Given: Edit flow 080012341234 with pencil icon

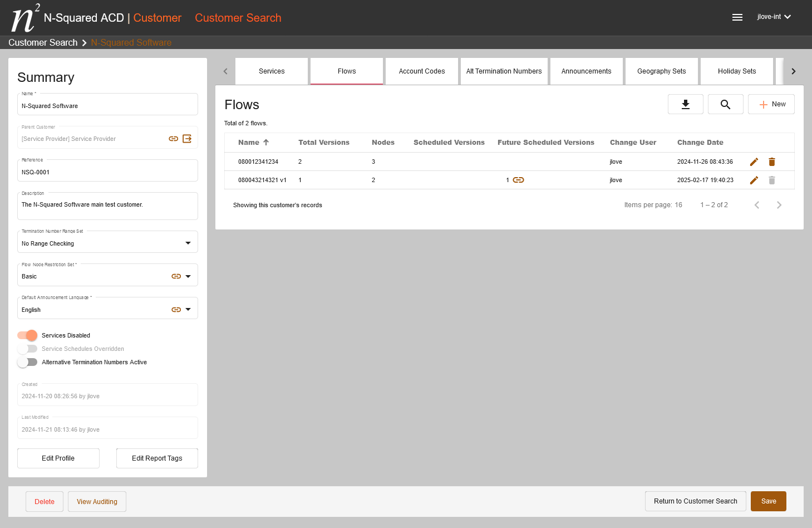Looking at the screenshot, I should pos(754,162).
